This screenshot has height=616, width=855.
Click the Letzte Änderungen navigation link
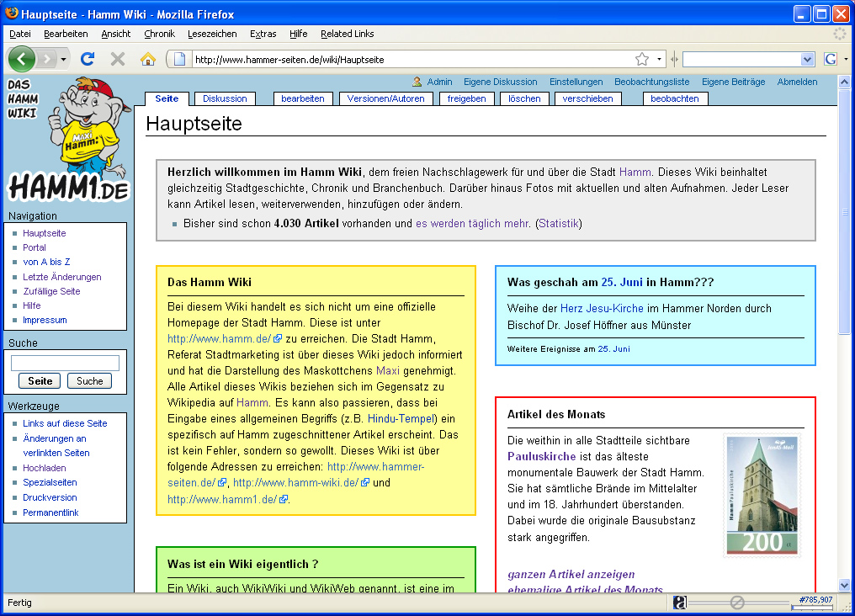point(61,277)
